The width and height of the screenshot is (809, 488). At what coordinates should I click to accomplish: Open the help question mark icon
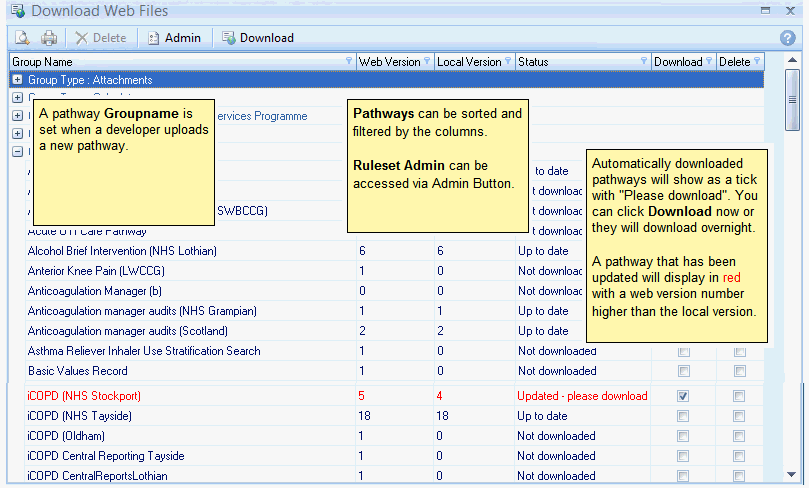[787, 38]
